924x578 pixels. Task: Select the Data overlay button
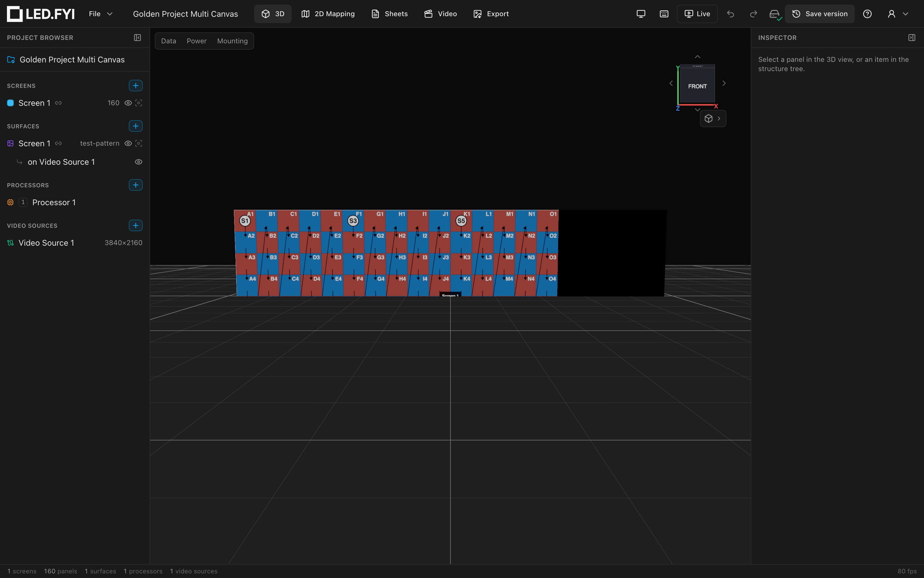click(168, 41)
